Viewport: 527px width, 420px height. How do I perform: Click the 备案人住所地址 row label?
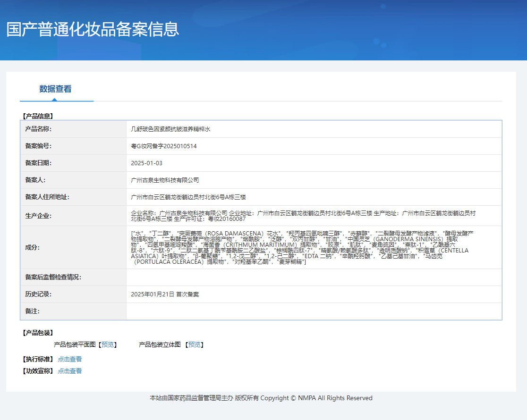tap(47, 197)
